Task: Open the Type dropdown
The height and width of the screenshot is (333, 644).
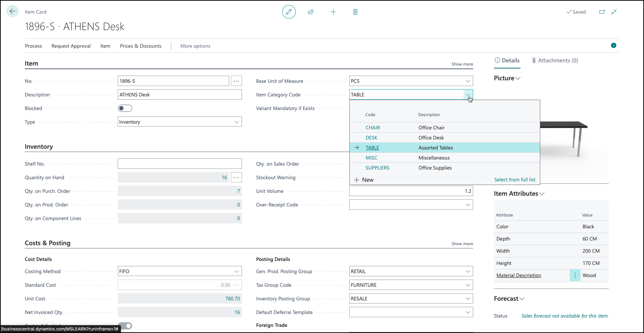Action: (x=237, y=122)
